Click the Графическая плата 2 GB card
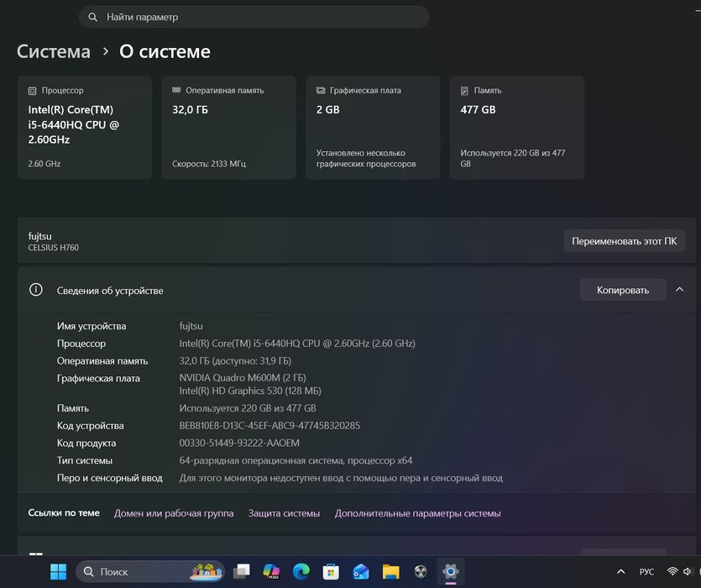Image resolution: width=701 pixels, height=588 pixels. tap(373, 128)
